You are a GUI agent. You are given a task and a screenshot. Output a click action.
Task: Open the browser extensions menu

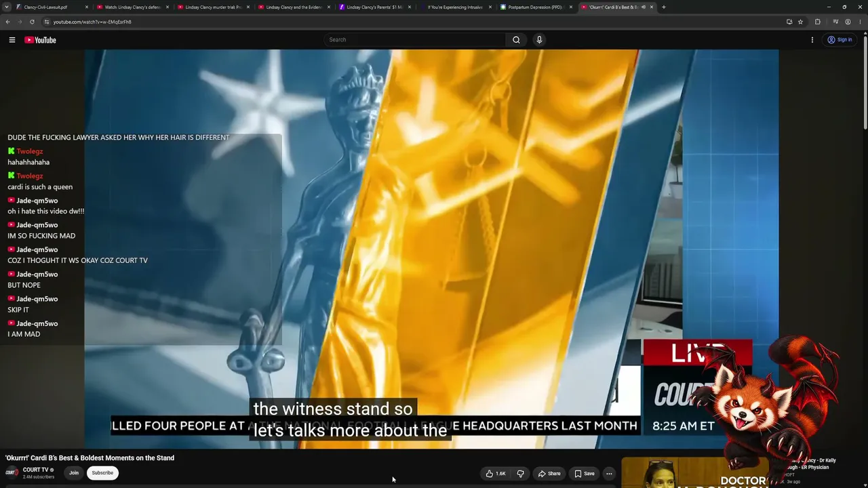coord(817,22)
